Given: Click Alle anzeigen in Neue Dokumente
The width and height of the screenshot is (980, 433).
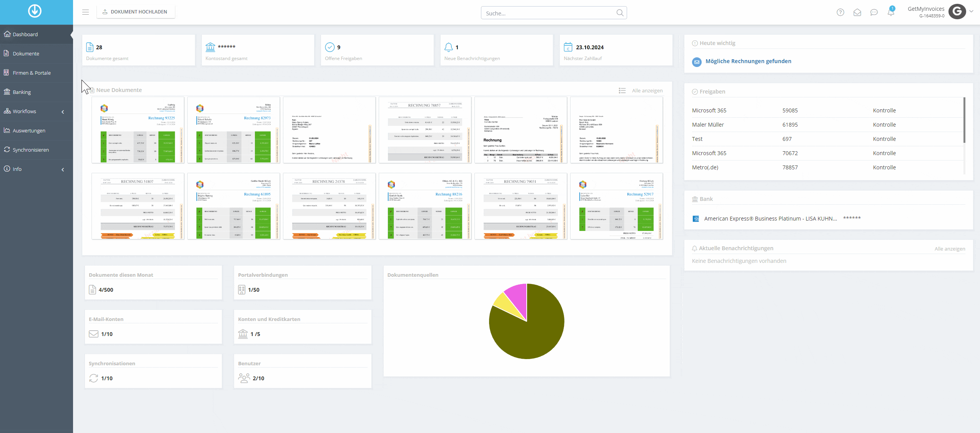Looking at the screenshot, I should tap(647, 90).
